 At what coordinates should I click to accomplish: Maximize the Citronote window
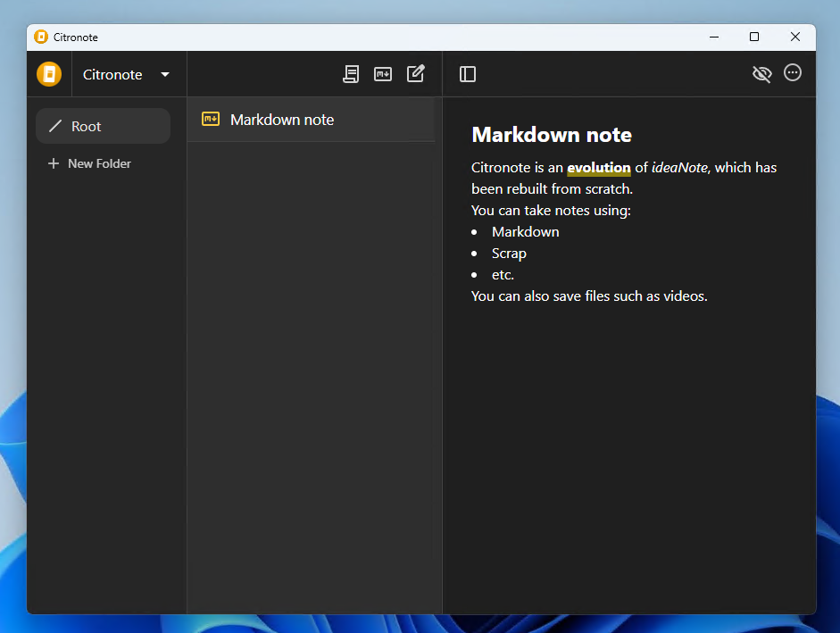(753, 37)
